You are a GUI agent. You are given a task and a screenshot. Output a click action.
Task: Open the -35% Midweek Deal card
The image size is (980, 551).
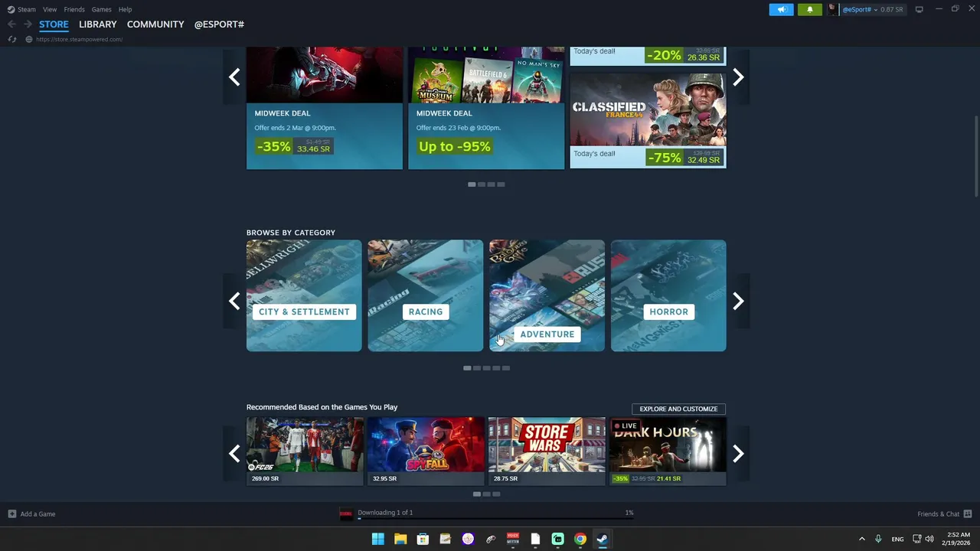coord(325,108)
